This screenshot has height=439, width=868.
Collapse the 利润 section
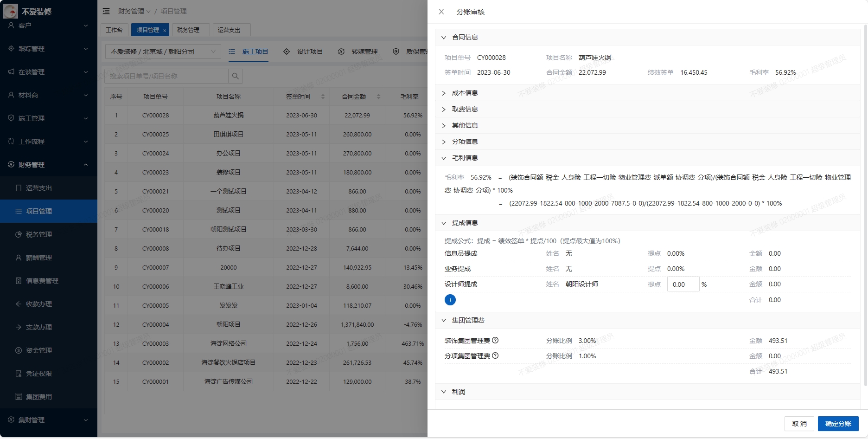(444, 392)
